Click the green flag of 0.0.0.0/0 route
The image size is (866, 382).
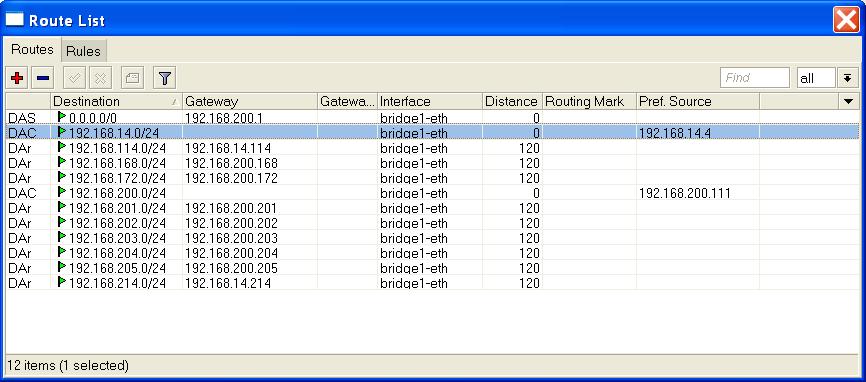pyautogui.click(x=62, y=117)
